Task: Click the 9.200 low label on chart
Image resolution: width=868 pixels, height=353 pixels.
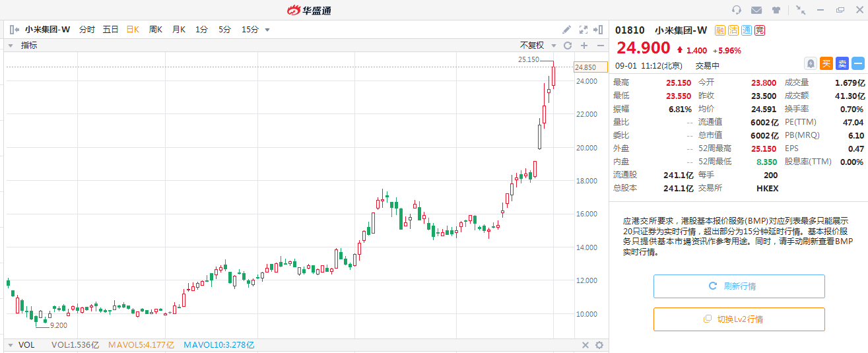Action: 58,325
